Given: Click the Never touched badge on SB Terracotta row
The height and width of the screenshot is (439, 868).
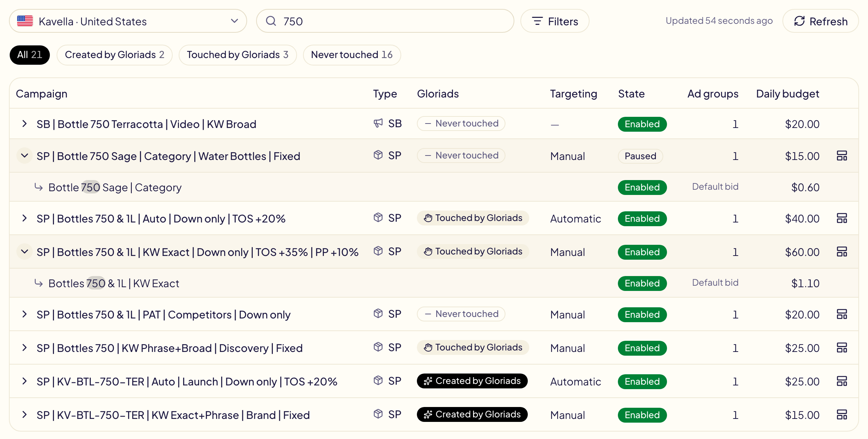Looking at the screenshot, I should 461,124.
